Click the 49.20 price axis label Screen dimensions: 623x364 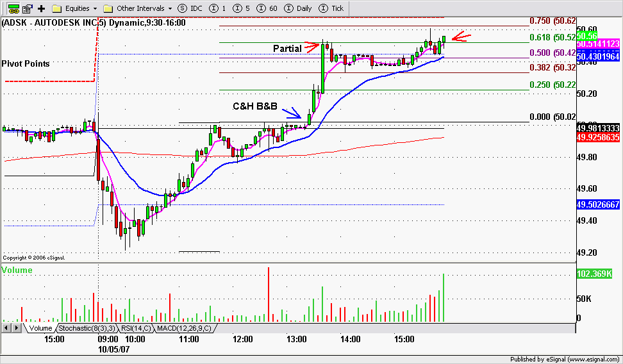click(x=586, y=252)
